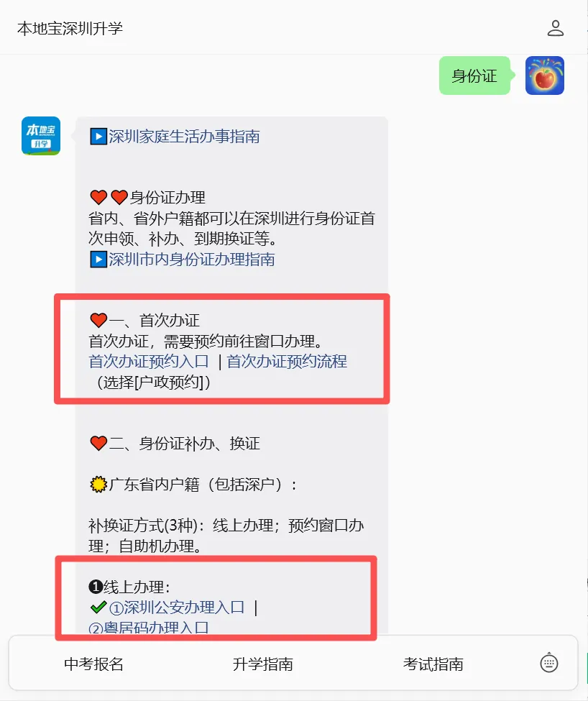588x701 pixels.
Task: Open 首次办证预约流程 link
Action: [287, 361]
